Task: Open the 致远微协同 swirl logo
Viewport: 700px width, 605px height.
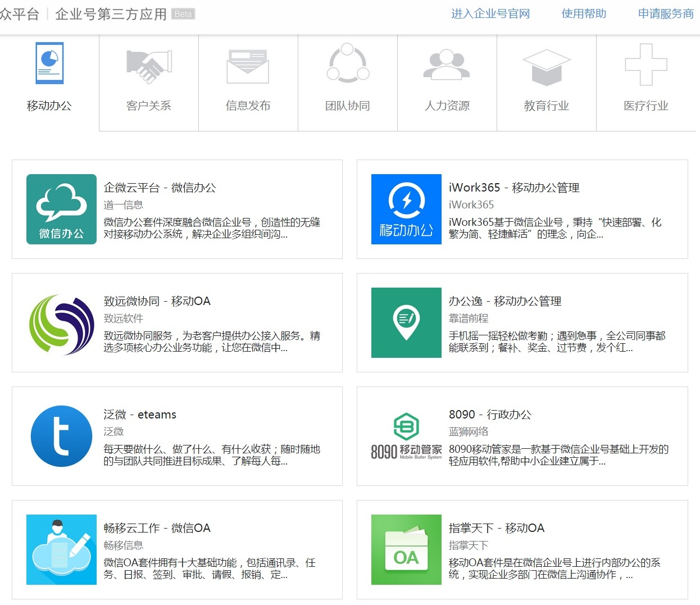Action: pos(61,324)
